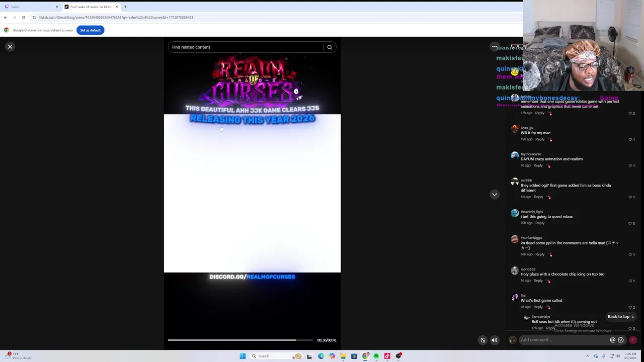Open the system volume tray icon

(618, 356)
